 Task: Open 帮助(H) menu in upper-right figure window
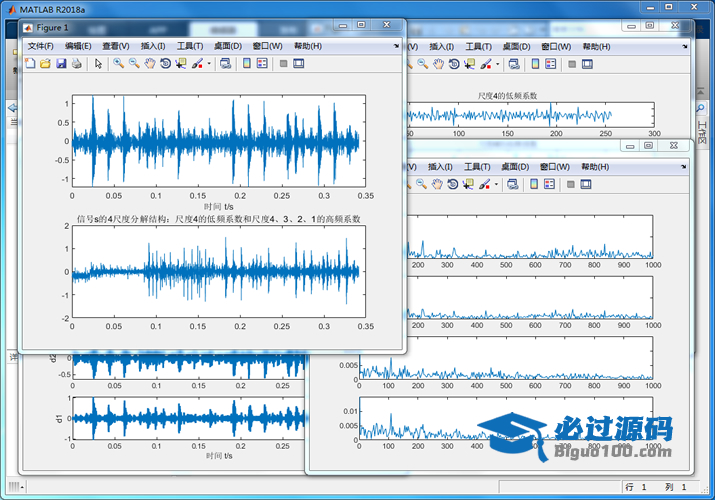(596, 47)
